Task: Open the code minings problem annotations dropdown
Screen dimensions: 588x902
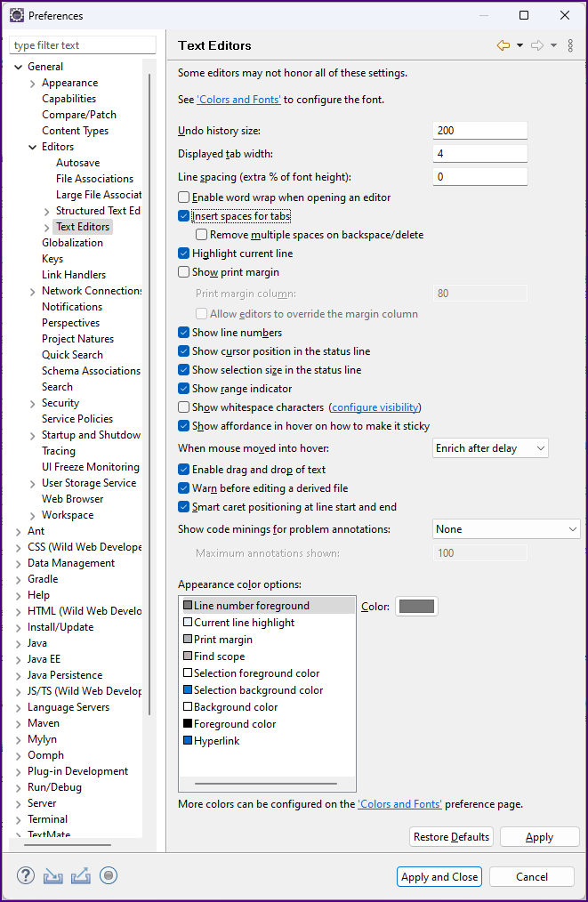Action: (506, 529)
